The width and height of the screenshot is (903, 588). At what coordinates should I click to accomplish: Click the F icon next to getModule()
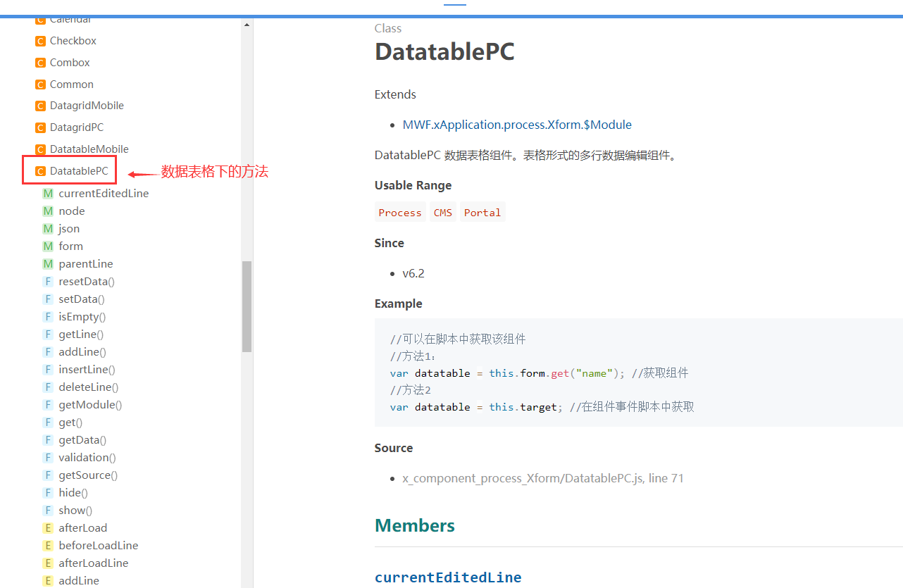coord(48,404)
